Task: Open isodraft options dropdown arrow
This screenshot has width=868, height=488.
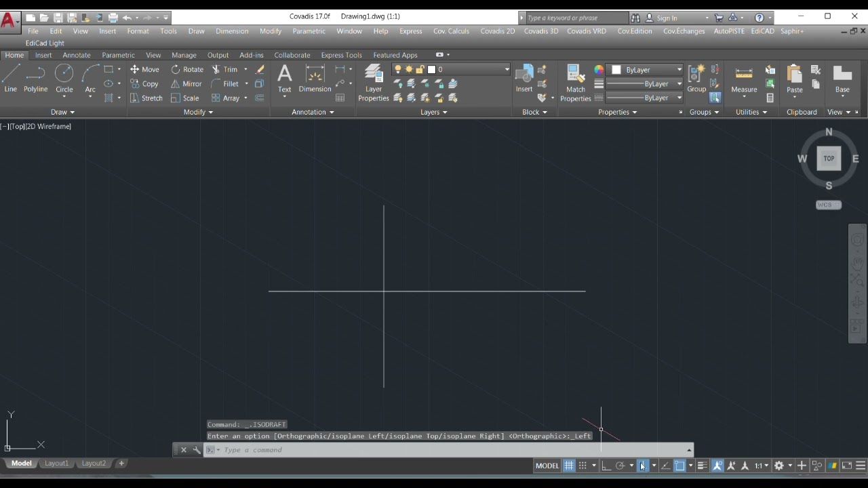Action: [654, 466]
